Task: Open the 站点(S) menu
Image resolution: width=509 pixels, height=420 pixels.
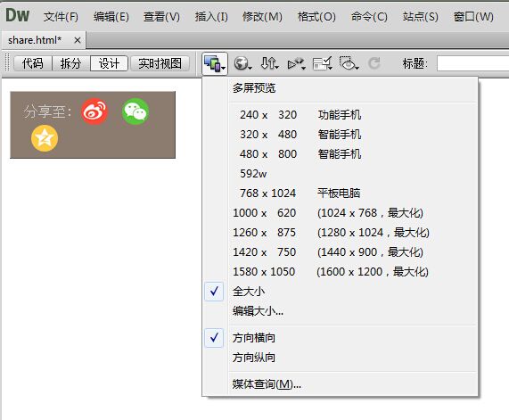Action: coord(421,17)
